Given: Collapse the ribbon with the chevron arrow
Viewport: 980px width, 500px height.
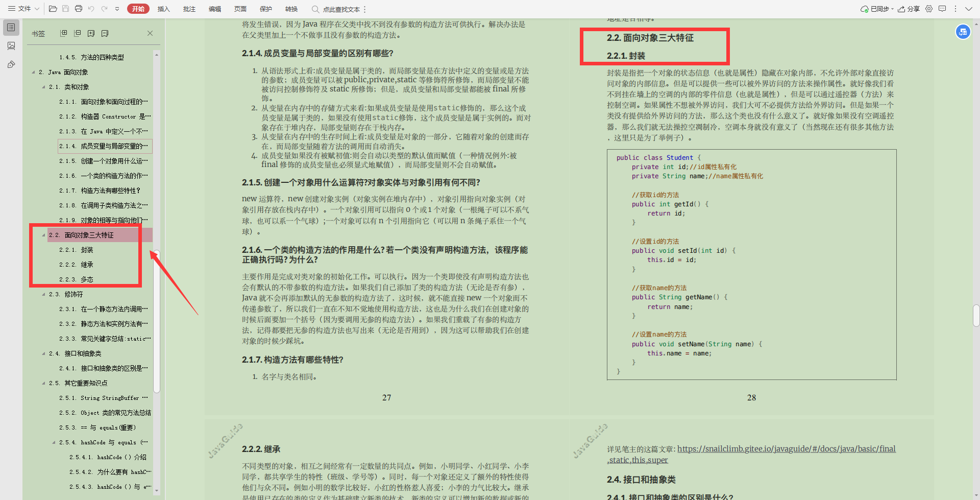Looking at the screenshot, I should click(x=968, y=9).
